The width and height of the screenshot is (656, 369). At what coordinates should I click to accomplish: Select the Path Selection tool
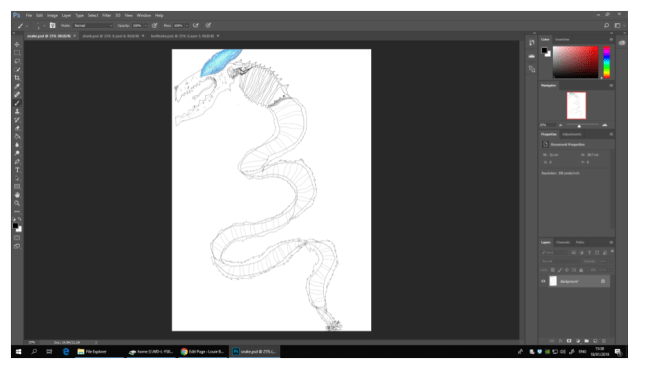pos(17,178)
